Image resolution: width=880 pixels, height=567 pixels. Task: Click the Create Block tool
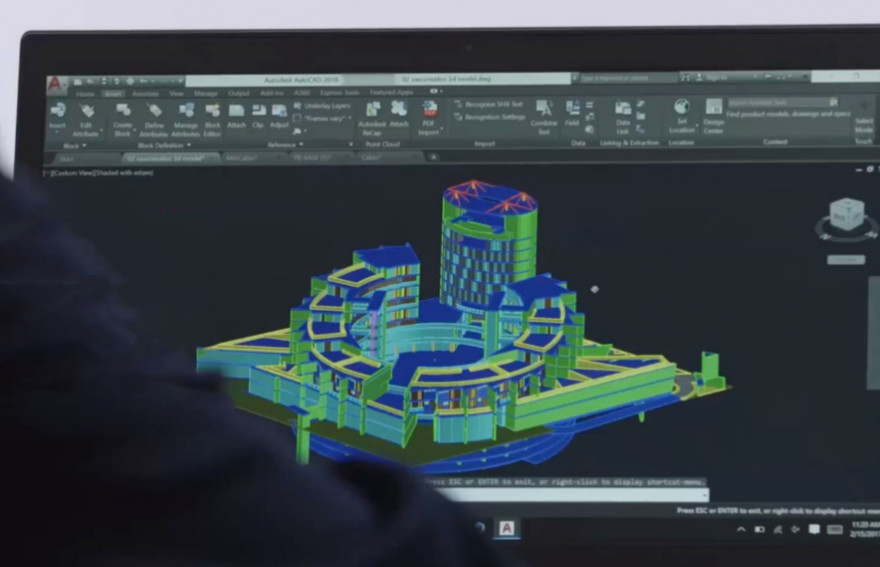pyautogui.click(x=122, y=120)
